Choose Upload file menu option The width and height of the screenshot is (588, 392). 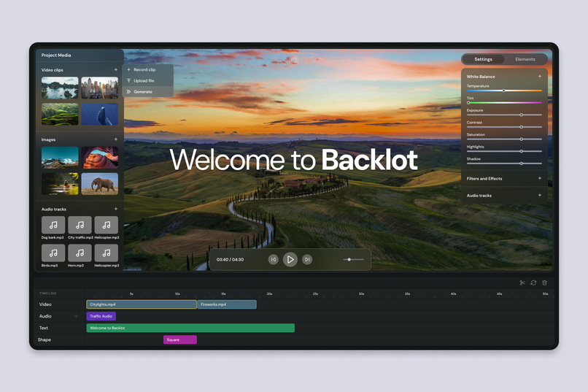148,80
